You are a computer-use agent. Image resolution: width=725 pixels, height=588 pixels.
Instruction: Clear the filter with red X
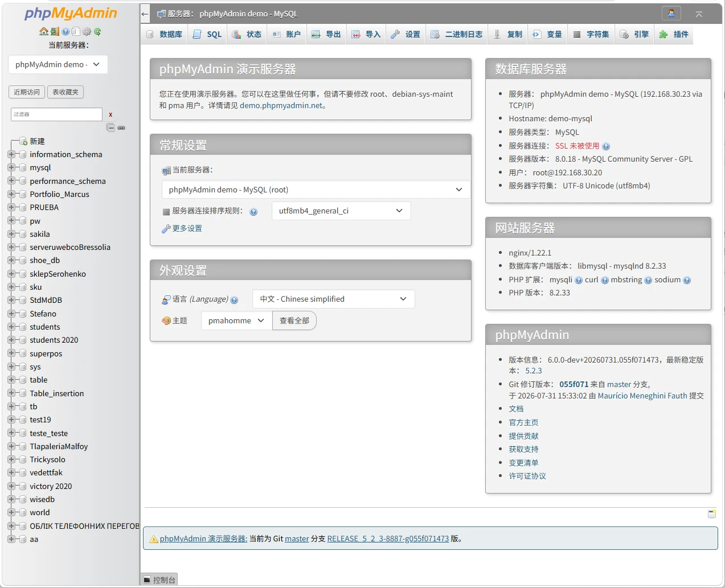click(110, 114)
